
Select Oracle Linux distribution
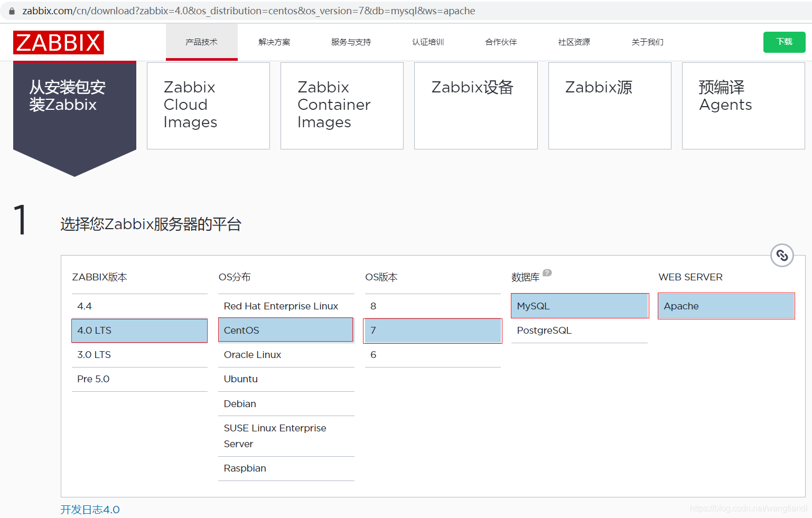click(286, 355)
